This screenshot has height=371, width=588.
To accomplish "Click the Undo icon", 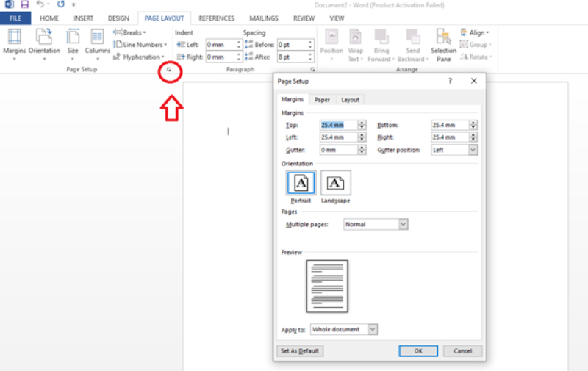I will [40, 4].
